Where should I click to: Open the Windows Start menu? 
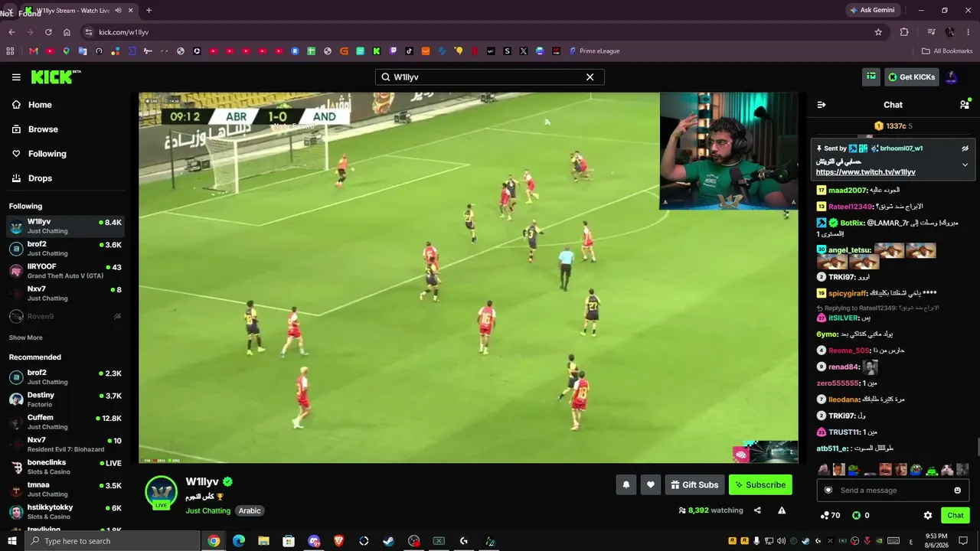(11, 541)
